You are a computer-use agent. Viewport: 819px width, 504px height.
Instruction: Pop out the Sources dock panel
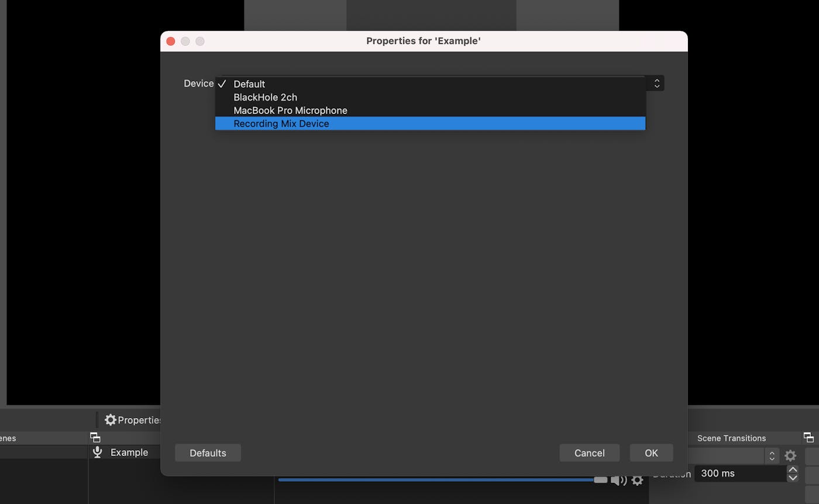(x=95, y=437)
